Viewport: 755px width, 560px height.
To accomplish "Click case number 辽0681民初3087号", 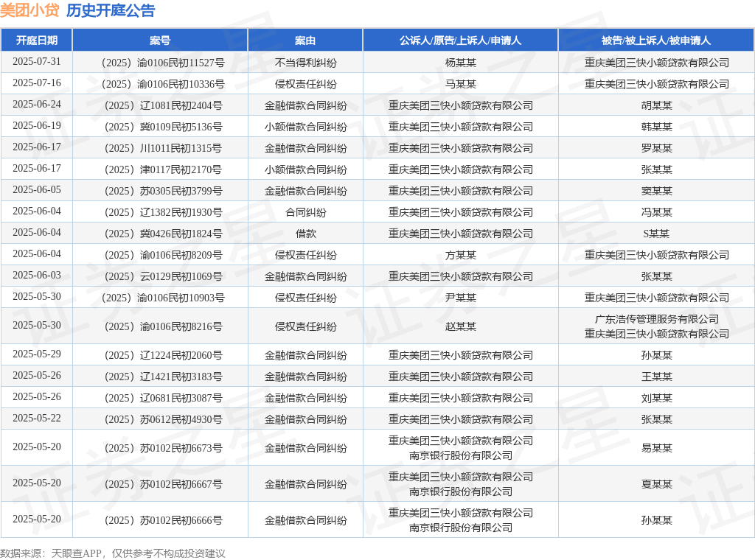I will 163,399.
